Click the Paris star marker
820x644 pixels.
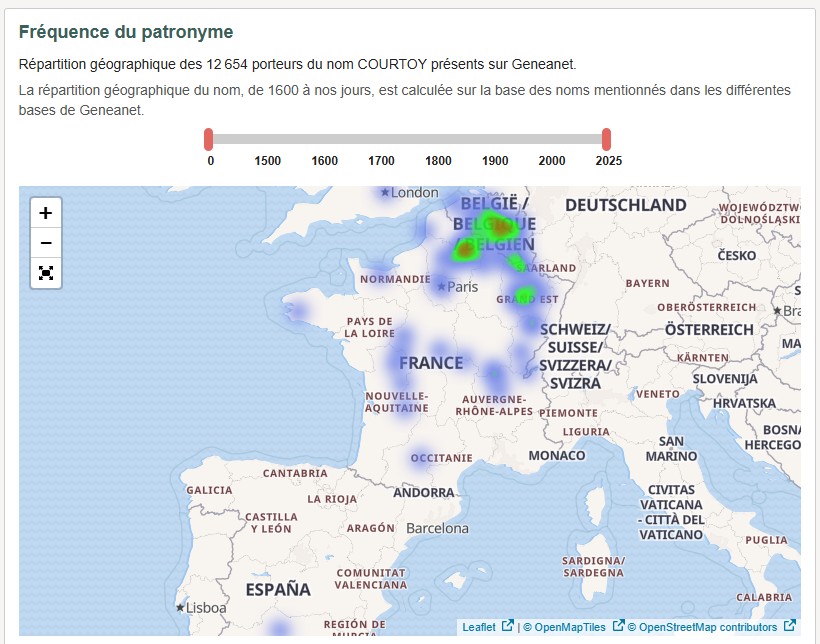point(441,287)
